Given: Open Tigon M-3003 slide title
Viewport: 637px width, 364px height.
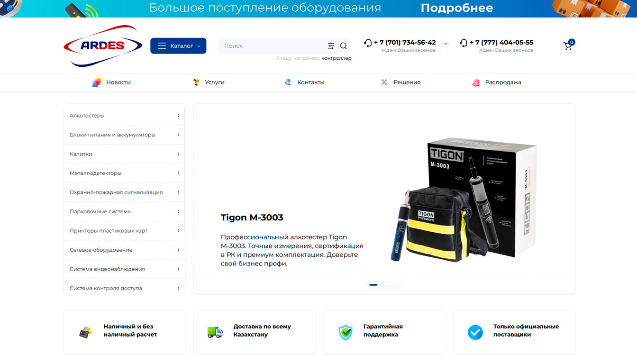Looking at the screenshot, I should pyautogui.click(x=252, y=218).
